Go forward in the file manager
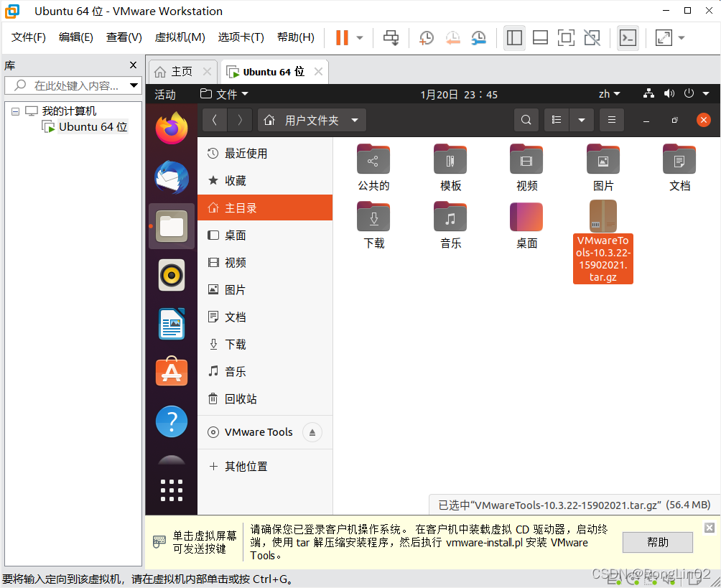 pyautogui.click(x=240, y=120)
